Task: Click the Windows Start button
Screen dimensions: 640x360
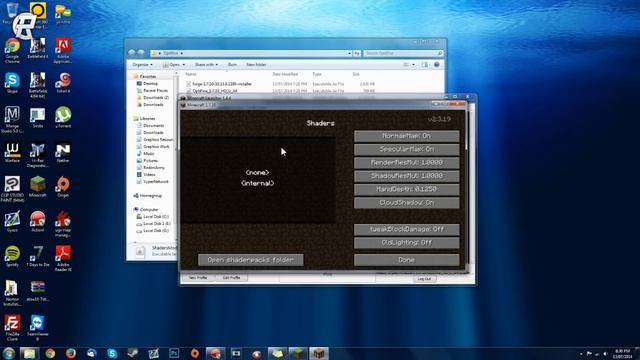Action: coord(8,353)
